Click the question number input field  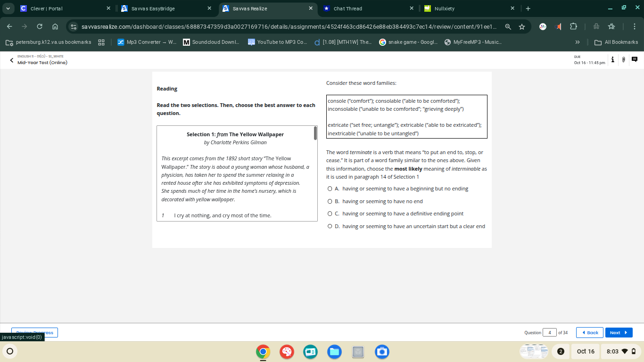pos(550,332)
